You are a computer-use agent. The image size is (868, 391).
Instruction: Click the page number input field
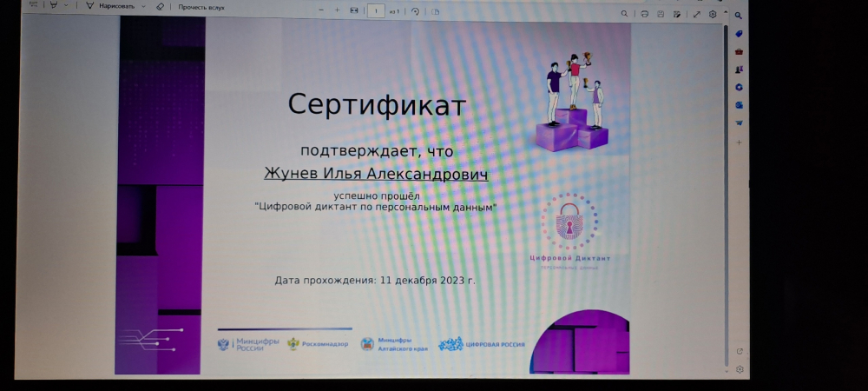(x=377, y=11)
